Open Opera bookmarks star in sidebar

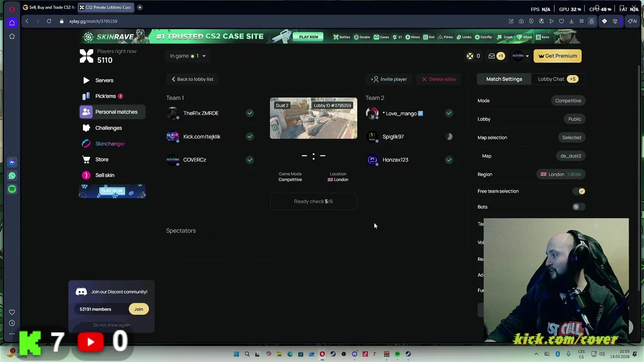[12, 36]
